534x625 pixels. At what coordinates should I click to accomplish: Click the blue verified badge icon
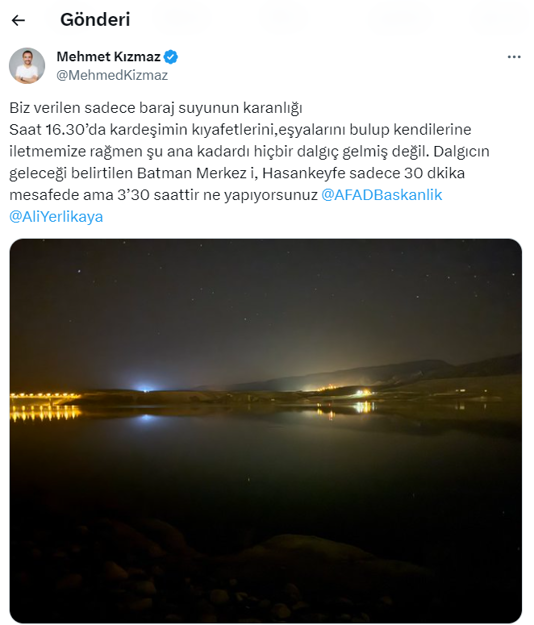(171, 57)
